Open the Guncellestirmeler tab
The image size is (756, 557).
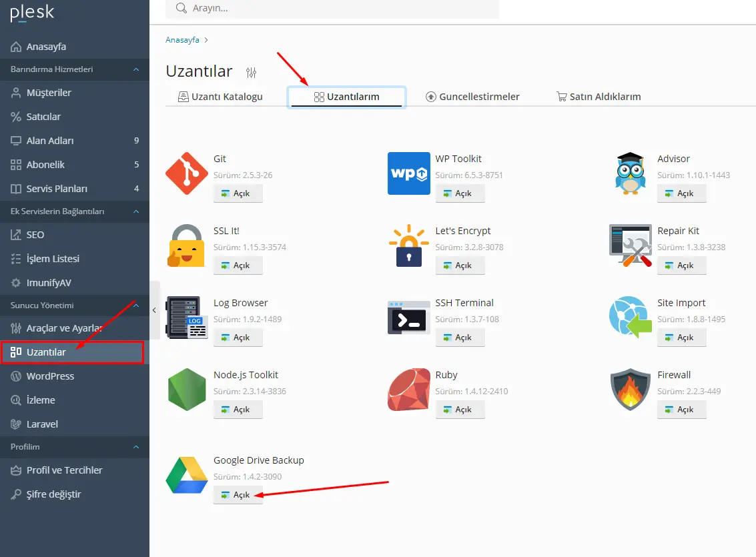click(x=472, y=97)
